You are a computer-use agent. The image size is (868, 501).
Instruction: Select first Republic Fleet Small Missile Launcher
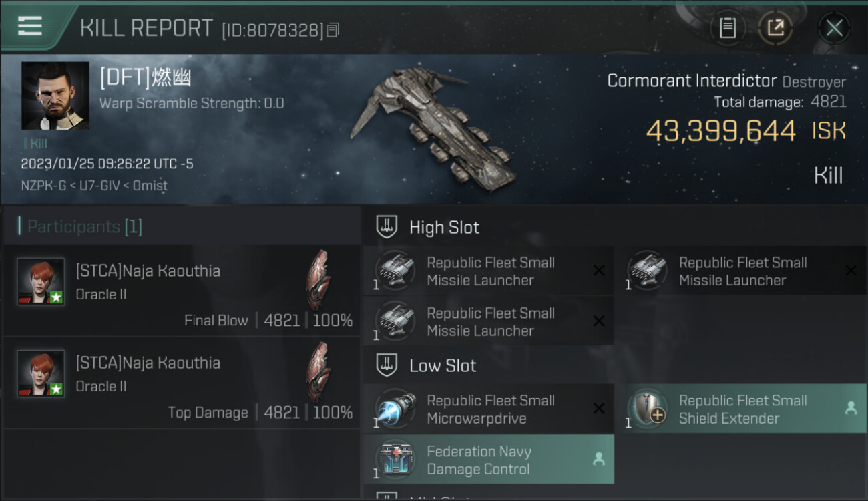(489, 271)
